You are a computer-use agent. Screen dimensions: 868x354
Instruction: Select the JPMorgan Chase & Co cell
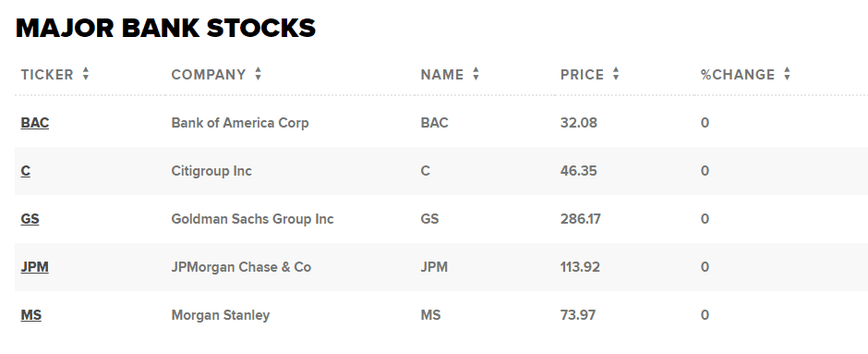[241, 267]
